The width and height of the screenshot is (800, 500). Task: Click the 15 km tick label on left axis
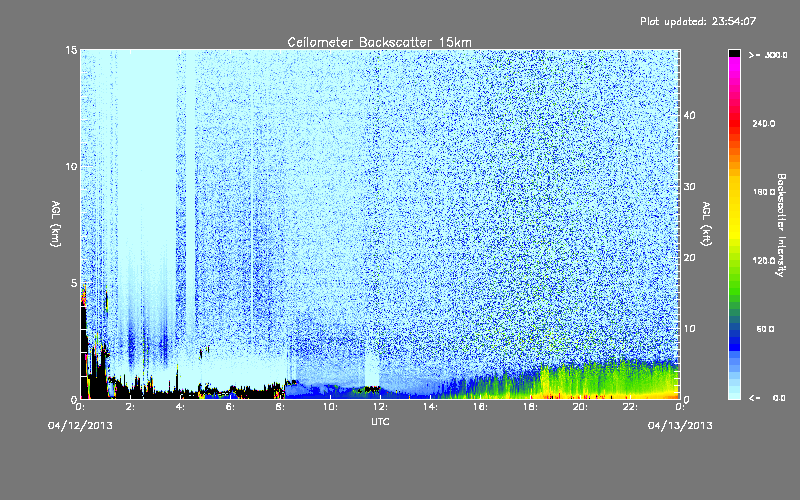tap(71, 50)
